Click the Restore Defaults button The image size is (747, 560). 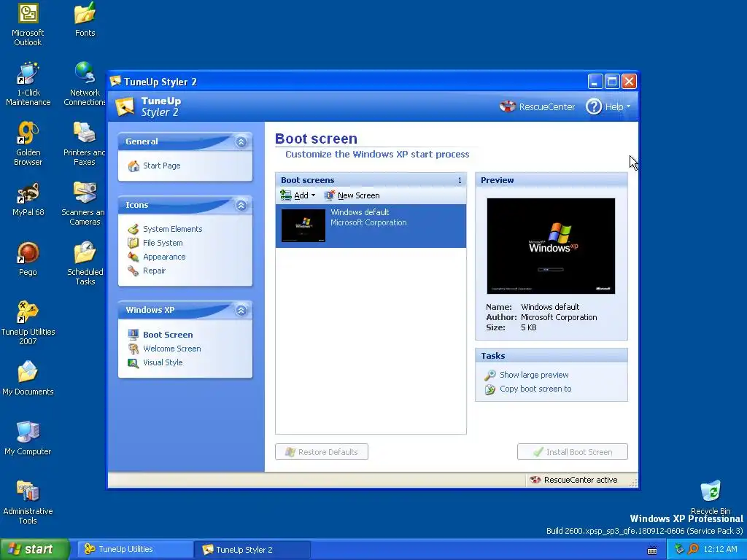tap(322, 452)
